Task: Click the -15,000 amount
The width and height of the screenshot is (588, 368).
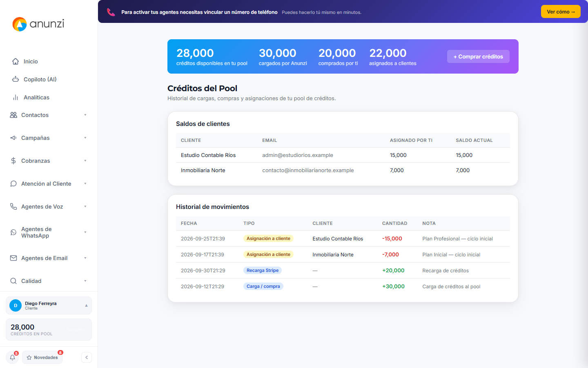Action: (x=392, y=238)
